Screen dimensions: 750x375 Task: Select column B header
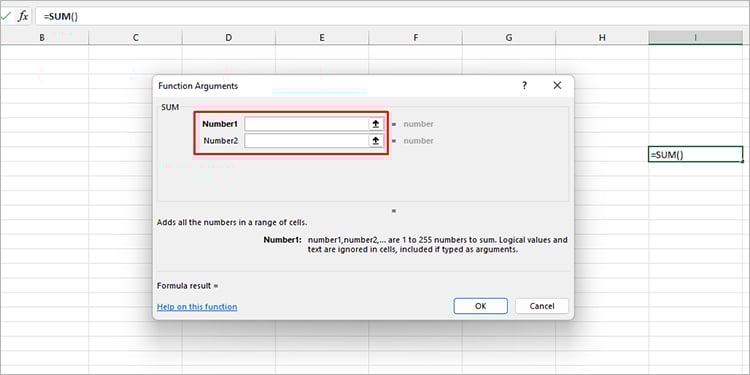[42, 37]
